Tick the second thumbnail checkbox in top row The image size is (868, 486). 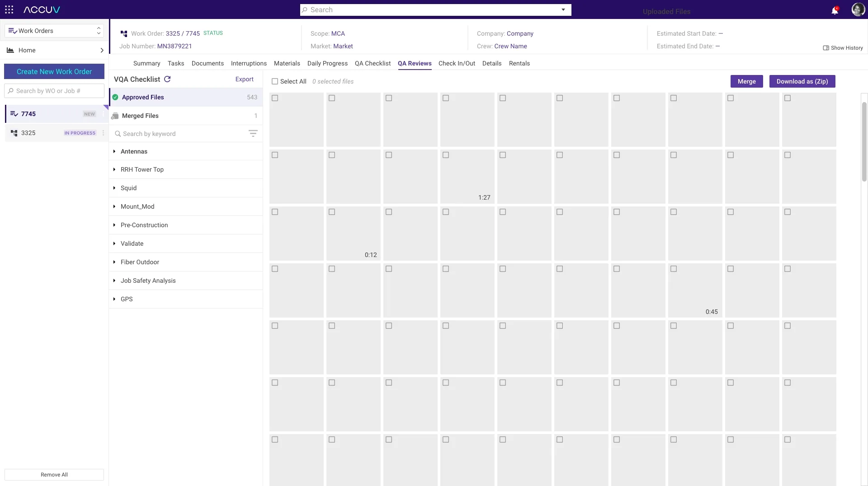click(332, 98)
